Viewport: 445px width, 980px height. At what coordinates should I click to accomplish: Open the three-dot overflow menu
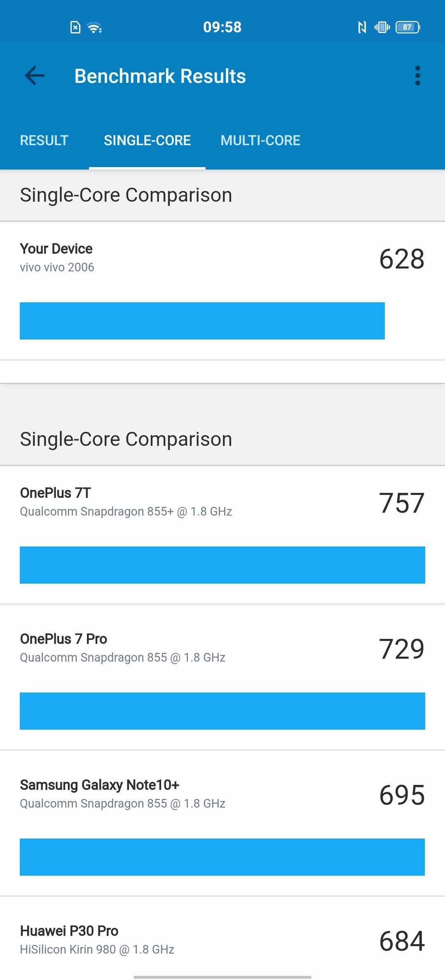point(418,76)
